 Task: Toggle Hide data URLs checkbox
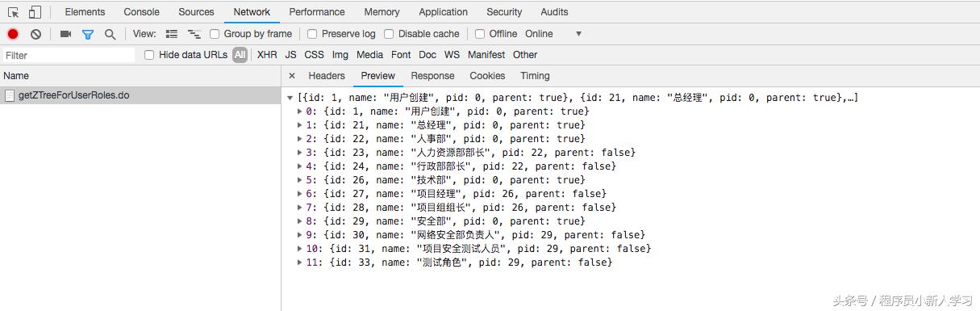[x=149, y=55]
